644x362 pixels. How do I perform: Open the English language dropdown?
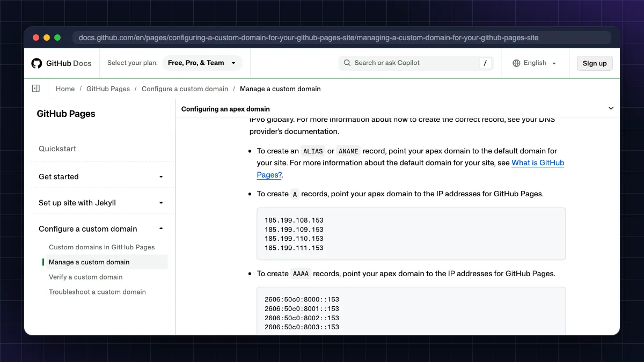point(535,63)
